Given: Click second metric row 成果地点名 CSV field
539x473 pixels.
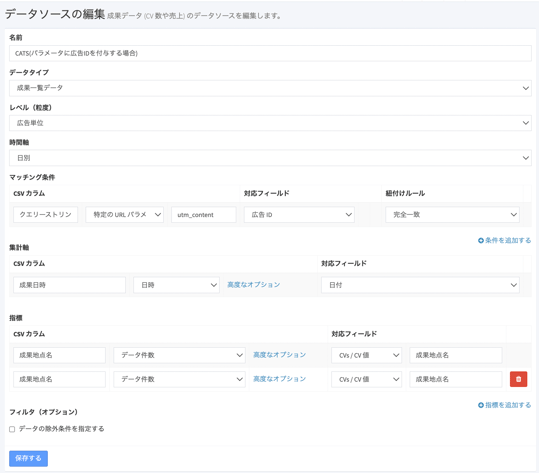Looking at the screenshot, I should [x=59, y=379].
